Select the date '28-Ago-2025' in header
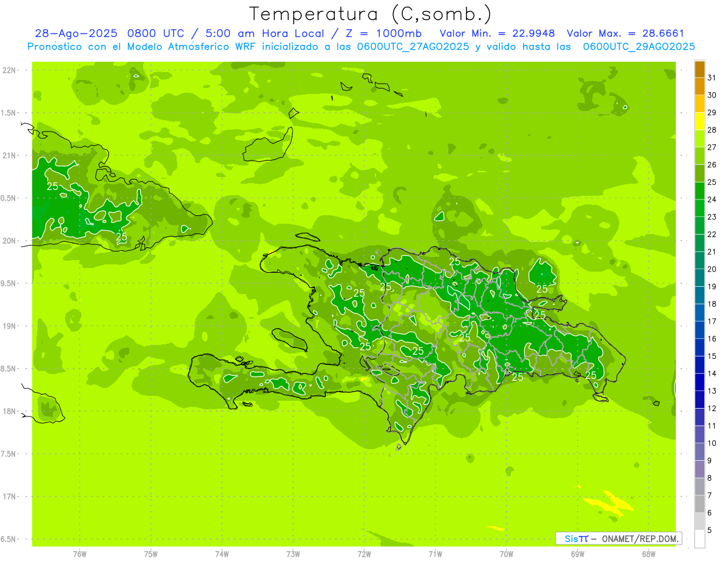The image size is (728, 562). point(76,33)
